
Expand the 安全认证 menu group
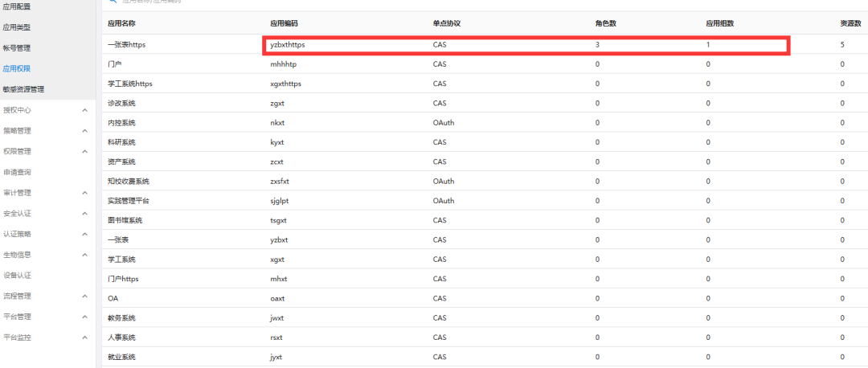click(x=84, y=214)
